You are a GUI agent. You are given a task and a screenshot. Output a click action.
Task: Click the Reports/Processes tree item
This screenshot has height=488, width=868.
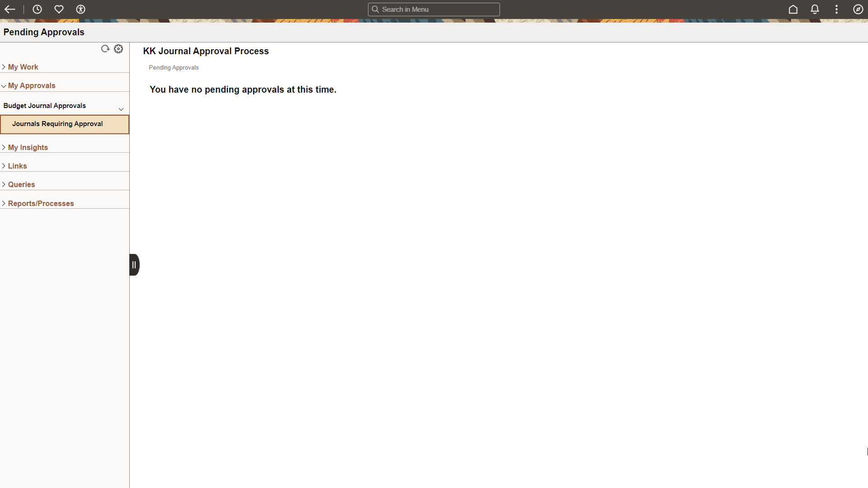click(x=41, y=202)
